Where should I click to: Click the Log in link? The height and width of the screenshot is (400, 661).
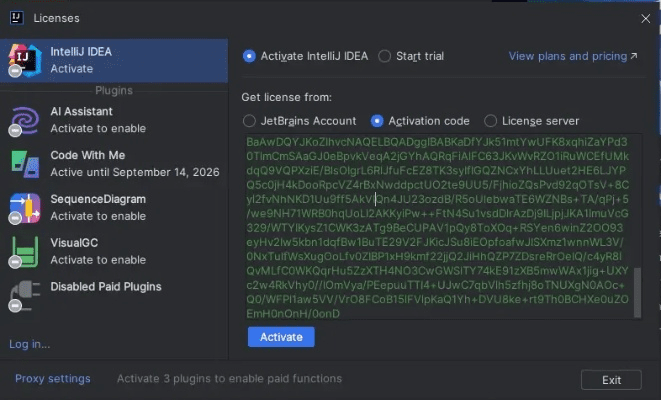coord(29,344)
